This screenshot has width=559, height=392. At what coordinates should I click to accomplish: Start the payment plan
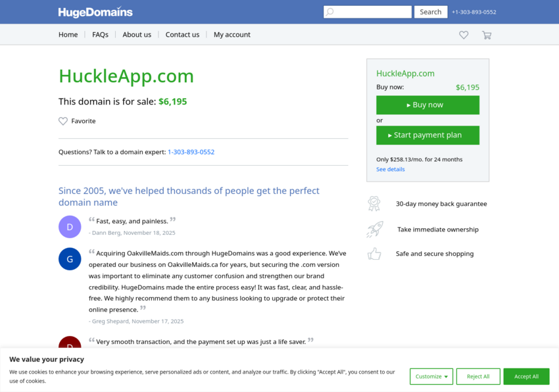[x=427, y=135]
